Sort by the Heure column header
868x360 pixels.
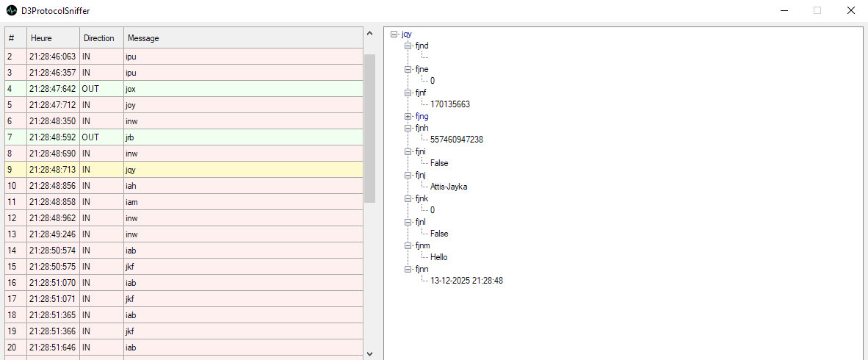point(53,38)
